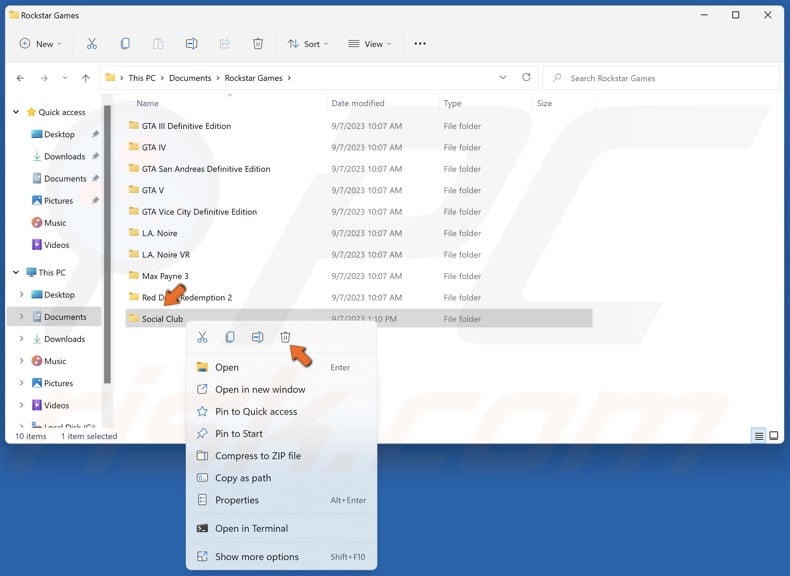Screen dimensions: 790x576
Task: Select This PC in navigation tree
Action: (46, 272)
